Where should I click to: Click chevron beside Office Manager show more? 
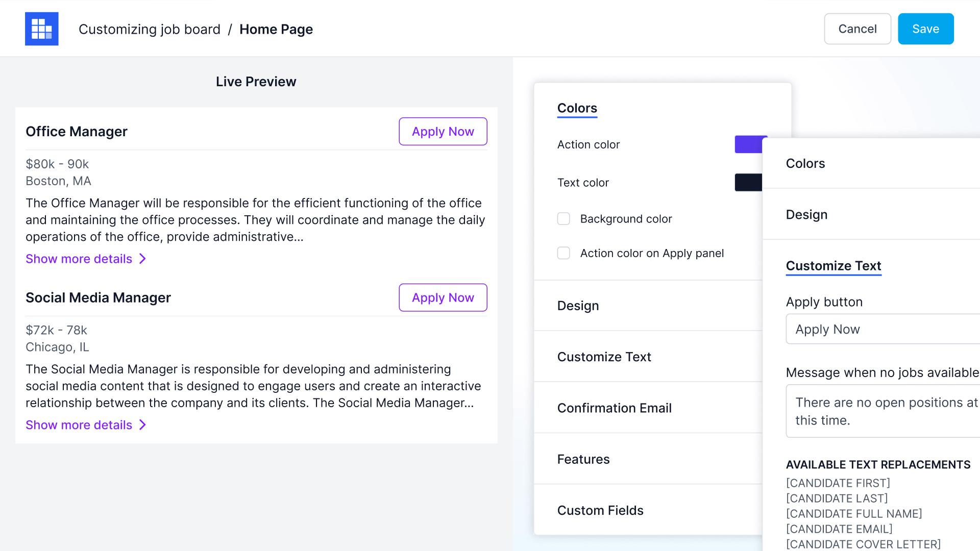[143, 259]
